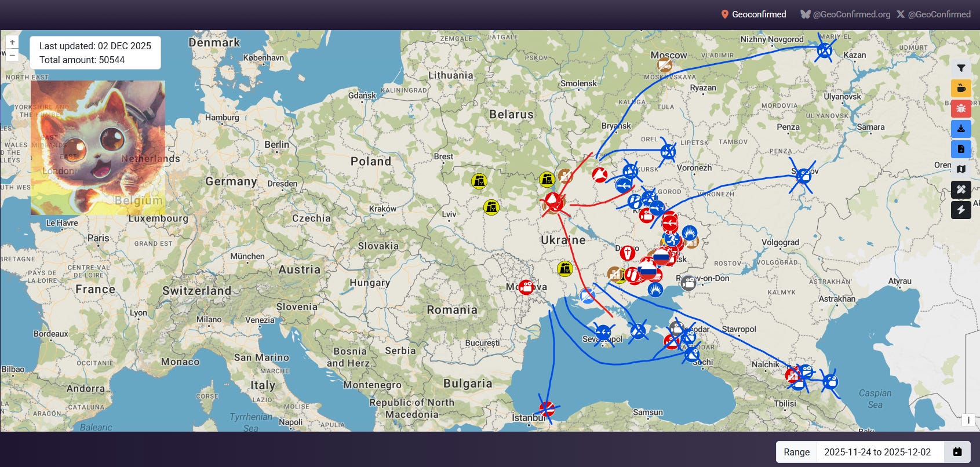Viewport: 980px width, 467px height.
Task: Click the black lightning bolt button
Action: tap(961, 210)
